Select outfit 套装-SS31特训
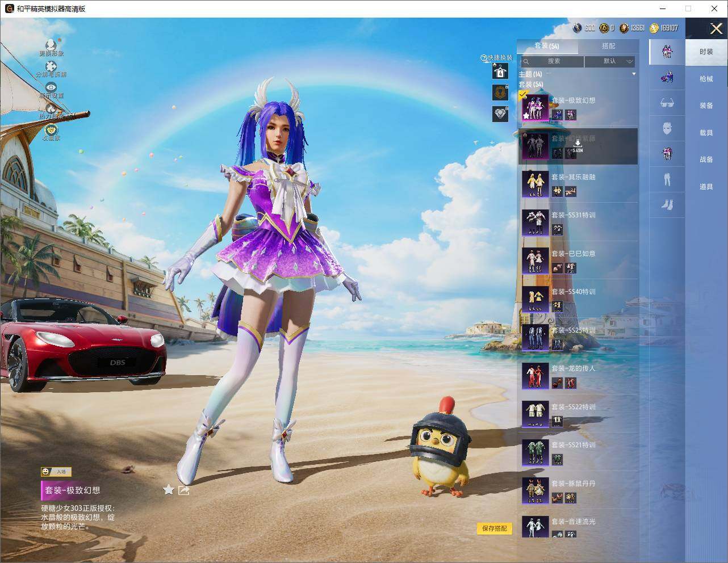Image resolution: width=728 pixels, height=563 pixels. tap(578, 222)
